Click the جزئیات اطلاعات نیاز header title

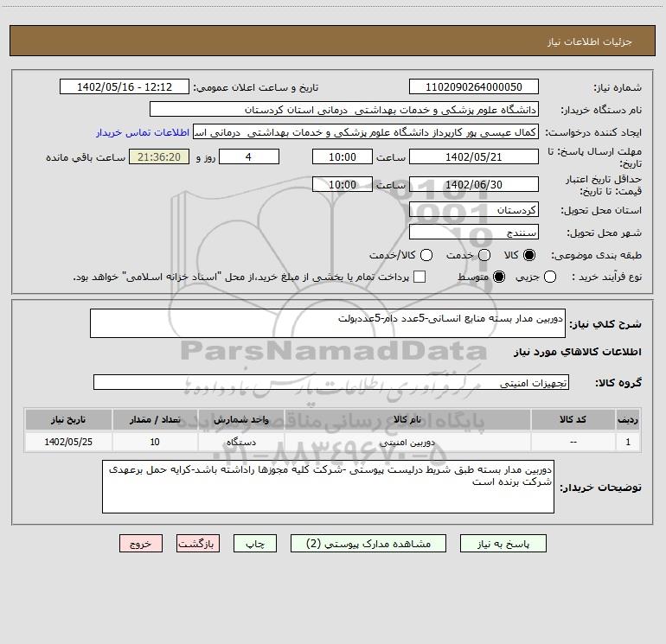click(590, 41)
